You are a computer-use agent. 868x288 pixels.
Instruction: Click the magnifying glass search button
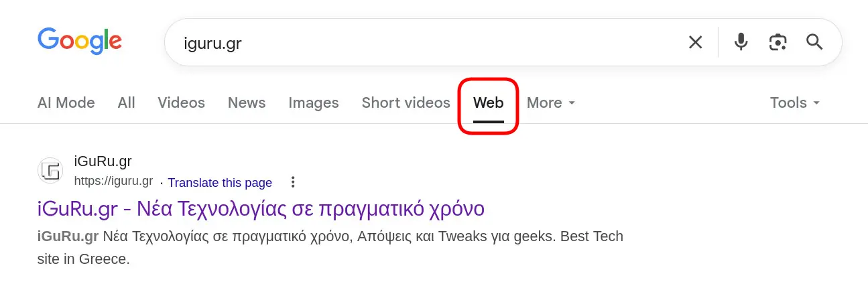pos(814,43)
